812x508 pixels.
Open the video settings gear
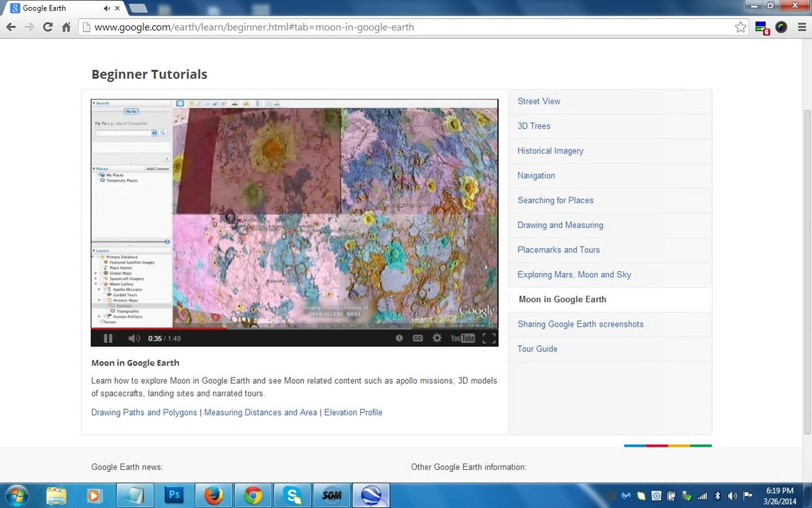[x=437, y=338]
